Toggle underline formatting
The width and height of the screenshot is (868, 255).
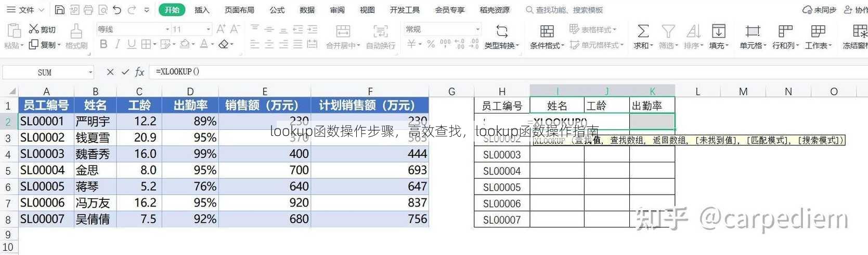(x=132, y=44)
